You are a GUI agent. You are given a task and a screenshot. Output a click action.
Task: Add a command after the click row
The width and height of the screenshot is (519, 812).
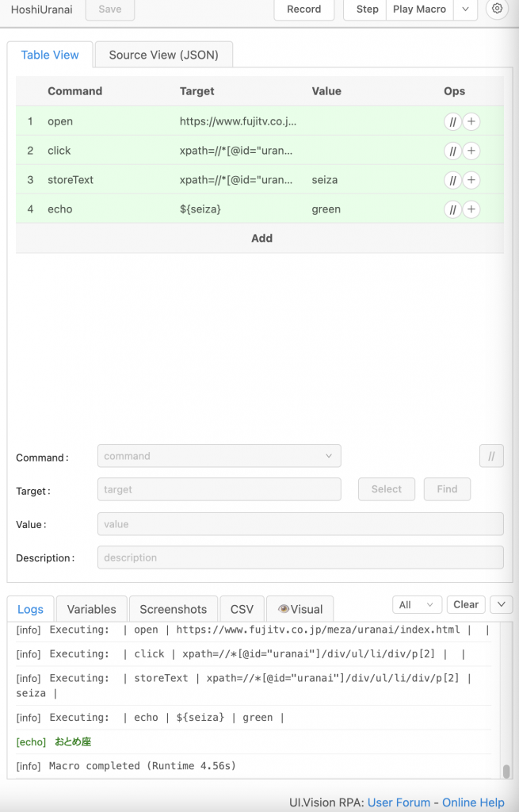pyautogui.click(x=471, y=151)
